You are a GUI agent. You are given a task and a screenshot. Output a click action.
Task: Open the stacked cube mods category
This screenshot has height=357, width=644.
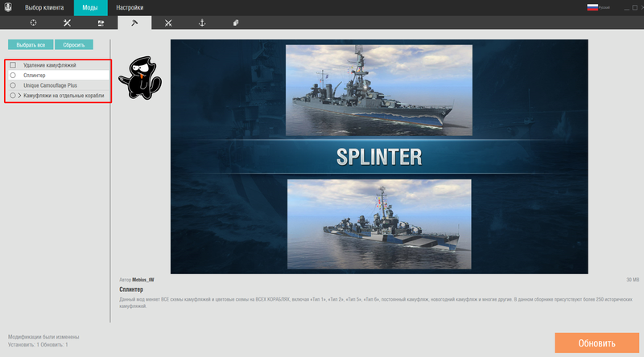[x=236, y=23]
